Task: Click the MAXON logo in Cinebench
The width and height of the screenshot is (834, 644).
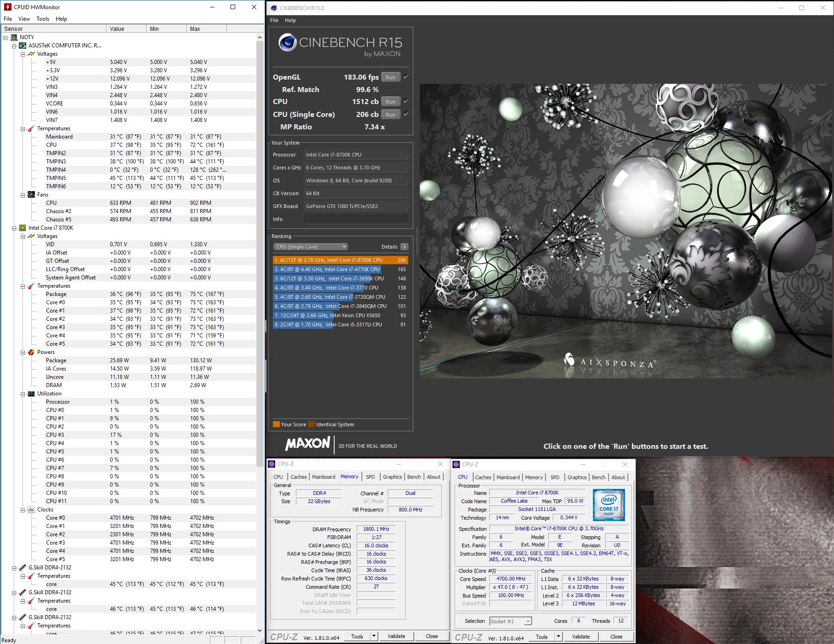Action: tap(307, 444)
